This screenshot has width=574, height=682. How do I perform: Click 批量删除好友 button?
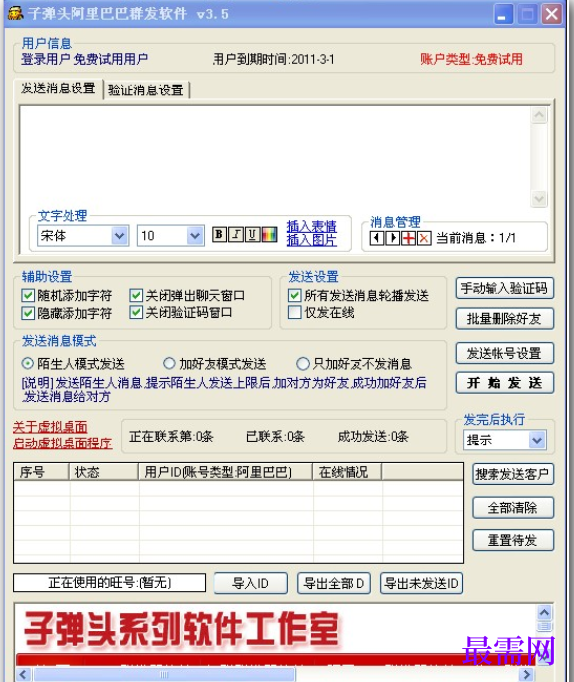click(504, 318)
